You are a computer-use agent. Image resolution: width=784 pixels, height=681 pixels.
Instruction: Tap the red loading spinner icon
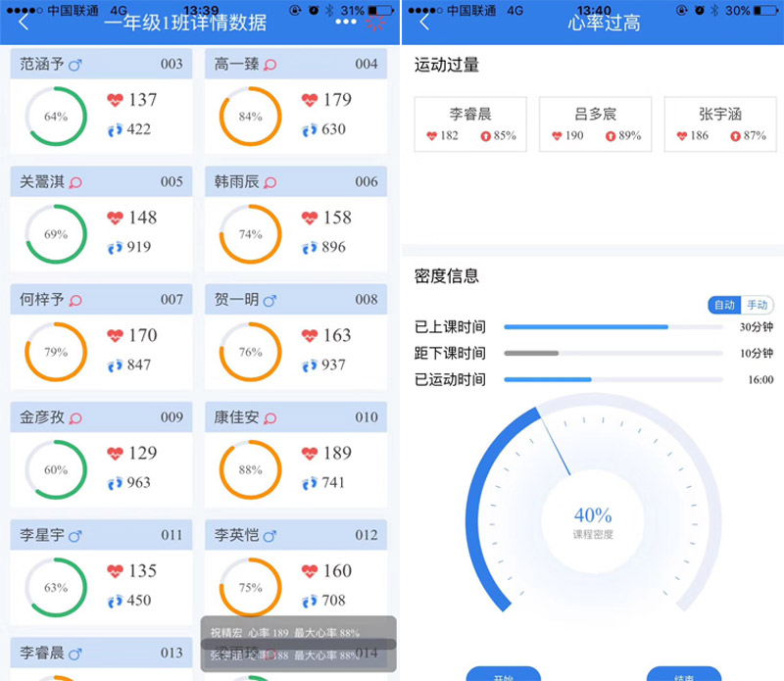375,23
